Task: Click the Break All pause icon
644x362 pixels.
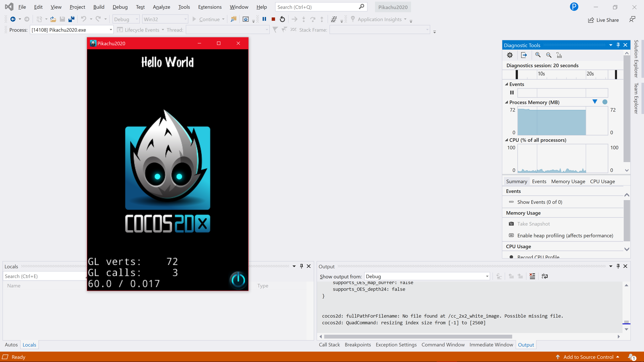Action: (x=264, y=19)
